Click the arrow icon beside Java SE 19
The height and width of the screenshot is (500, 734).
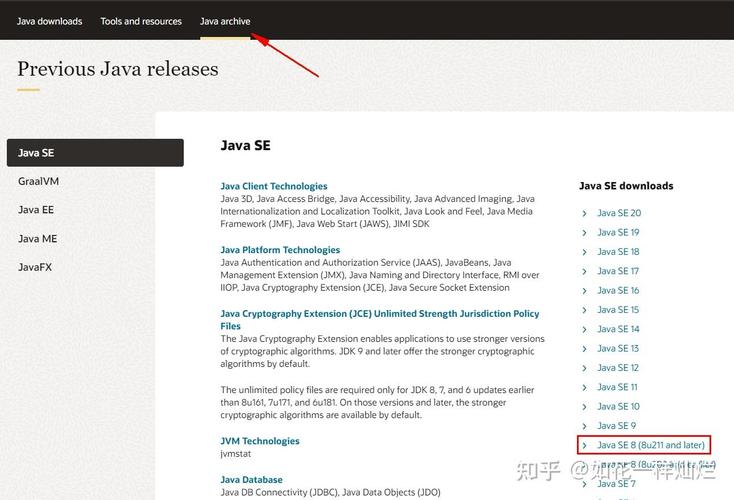click(584, 233)
